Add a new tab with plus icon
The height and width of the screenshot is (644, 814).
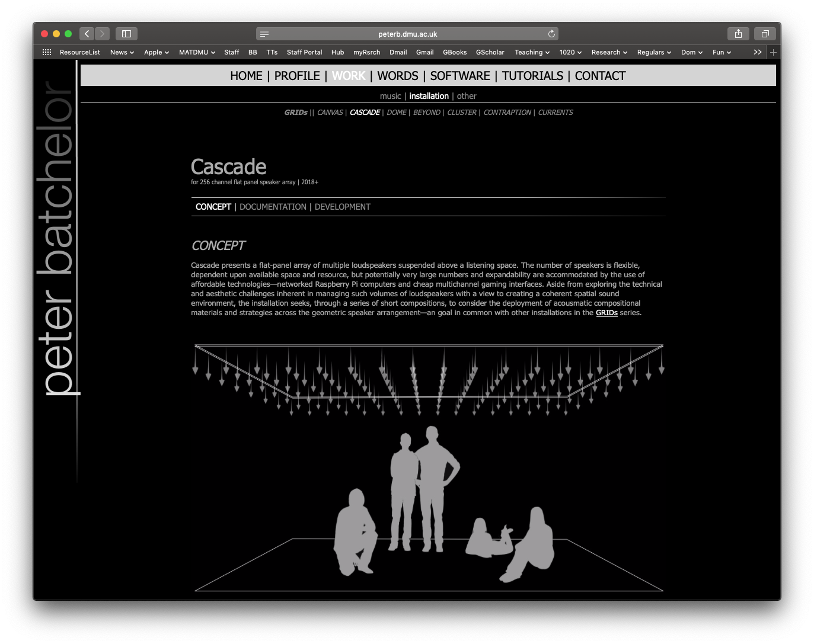pyautogui.click(x=773, y=52)
